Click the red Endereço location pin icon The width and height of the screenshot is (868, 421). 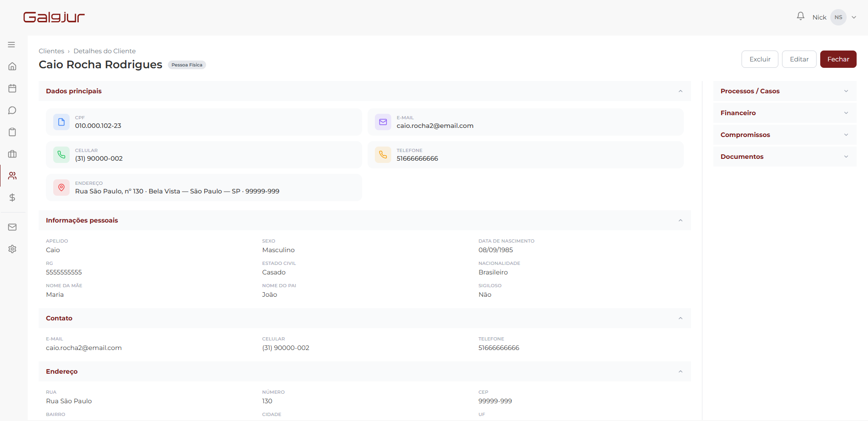point(61,188)
